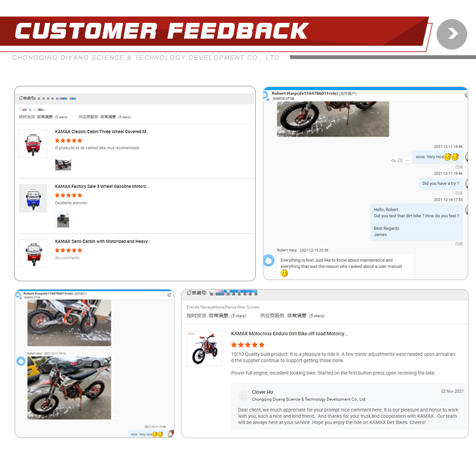Open the dirt bike photo with parked cars
Screen dimensions: 476x449
[69, 388]
